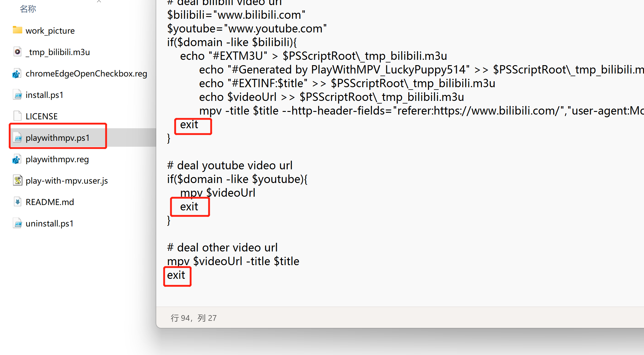Click the 行 94, 列 27 status indicator
The image size is (644, 355).
tap(193, 318)
